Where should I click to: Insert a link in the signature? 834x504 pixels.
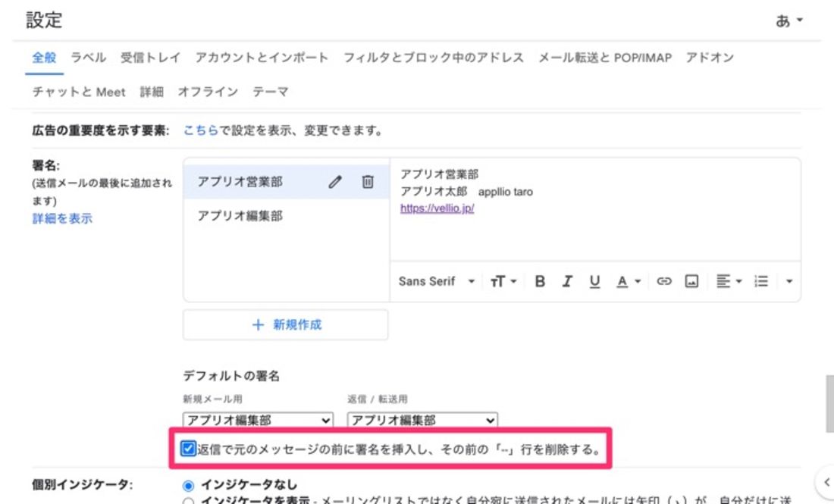[x=664, y=281]
